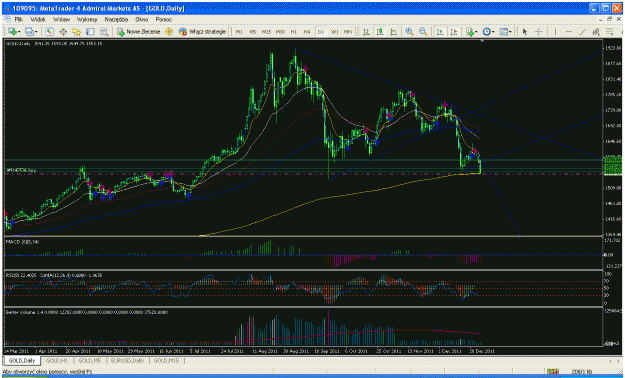The width and height of the screenshot is (625, 378).
Task: Switch to M15 timeframe
Action: 266,32
